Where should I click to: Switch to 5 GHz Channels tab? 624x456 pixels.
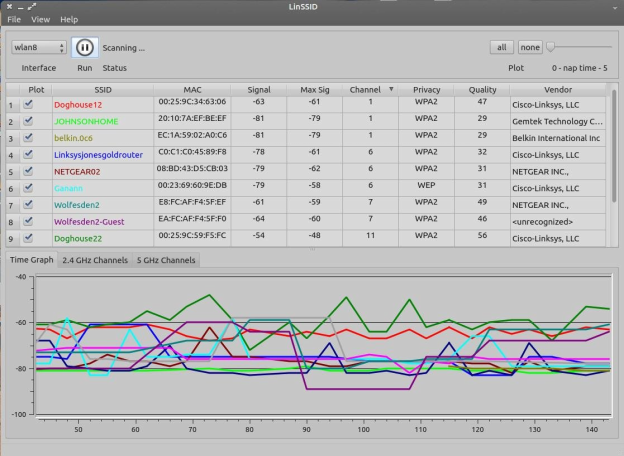[x=165, y=260]
